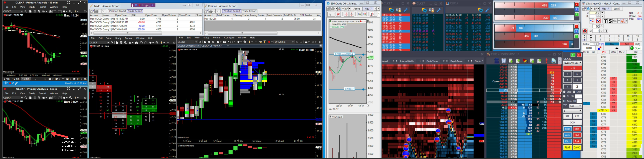The height and width of the screenshot is (159, 644).
Task: Toggle the eye visibility icon in the 15 min chart bottom bar
Action: (74, 79)
